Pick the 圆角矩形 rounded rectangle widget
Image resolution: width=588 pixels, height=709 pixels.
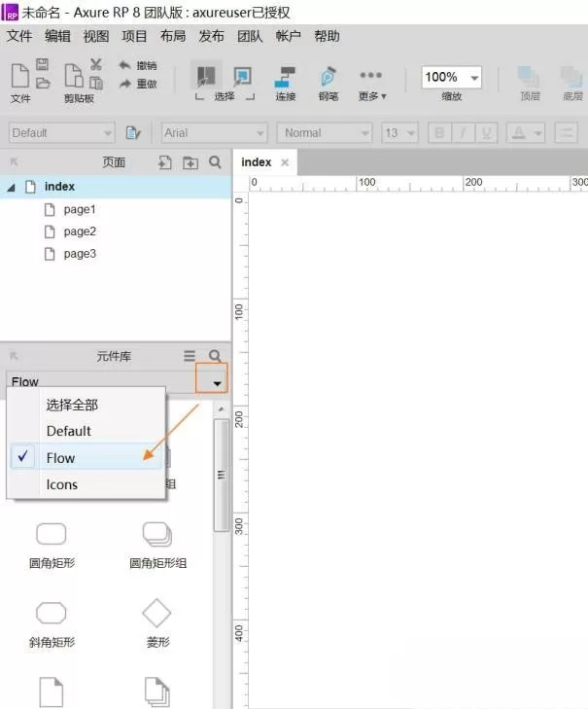tap(52, 546)
